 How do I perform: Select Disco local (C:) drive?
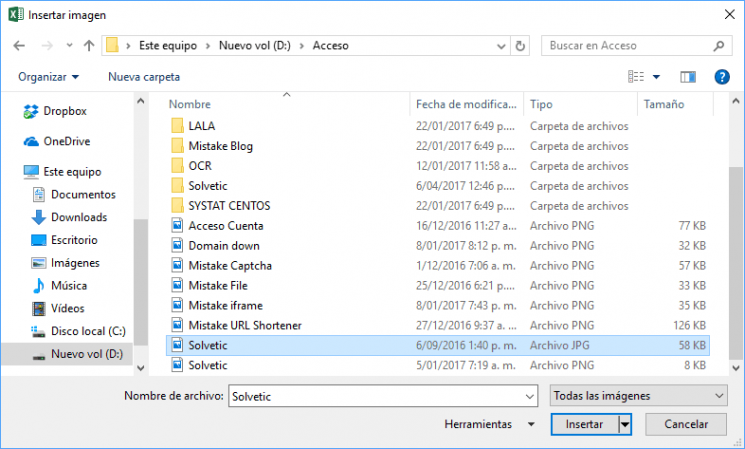tap(78, 331)
